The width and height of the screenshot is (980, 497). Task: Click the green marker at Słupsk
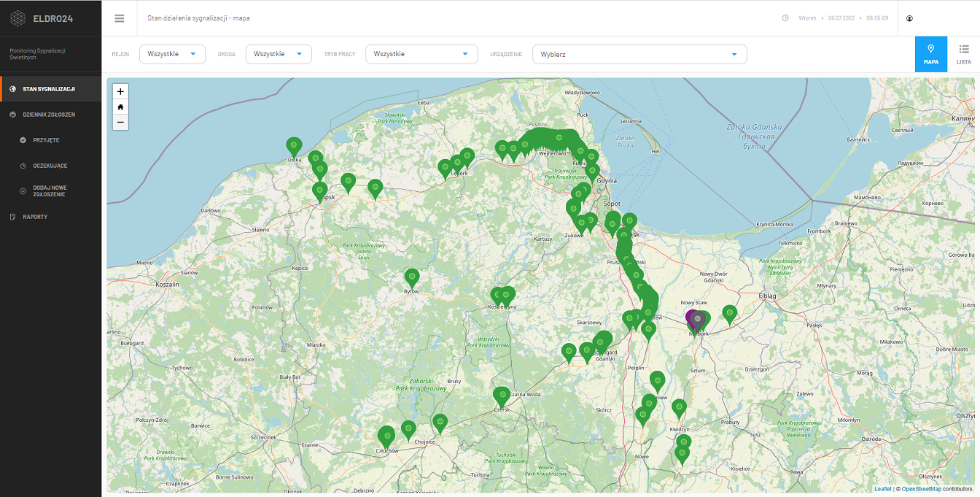pyautogui.click(x=320, y=191)
